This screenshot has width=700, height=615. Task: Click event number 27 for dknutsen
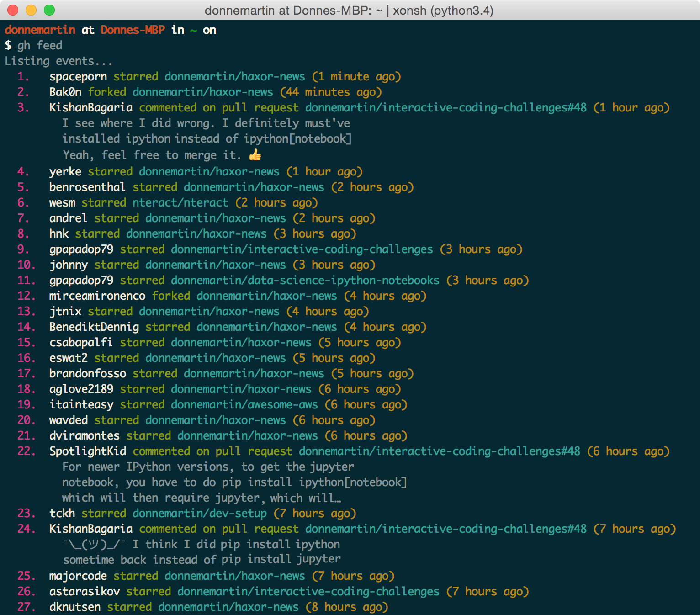27,607
